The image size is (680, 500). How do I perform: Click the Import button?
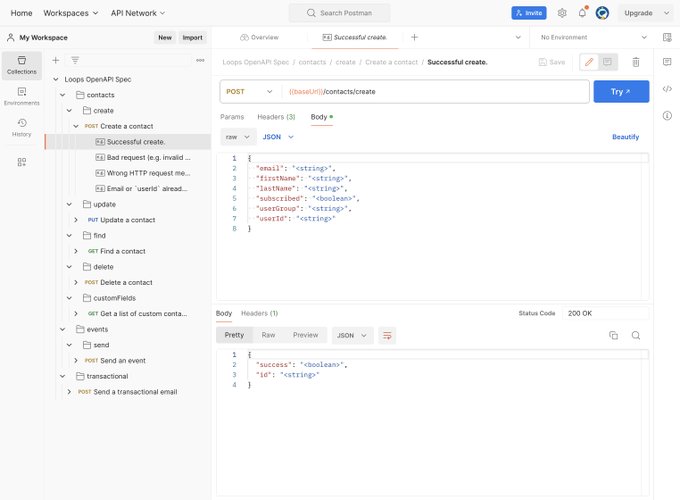(192, 38)
